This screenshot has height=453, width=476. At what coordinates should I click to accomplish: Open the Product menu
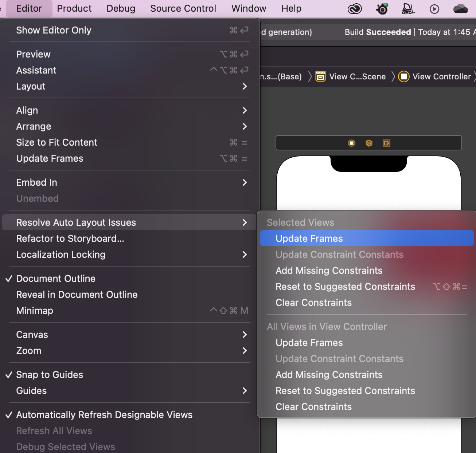pyautogui.click(x=74, y=8)
